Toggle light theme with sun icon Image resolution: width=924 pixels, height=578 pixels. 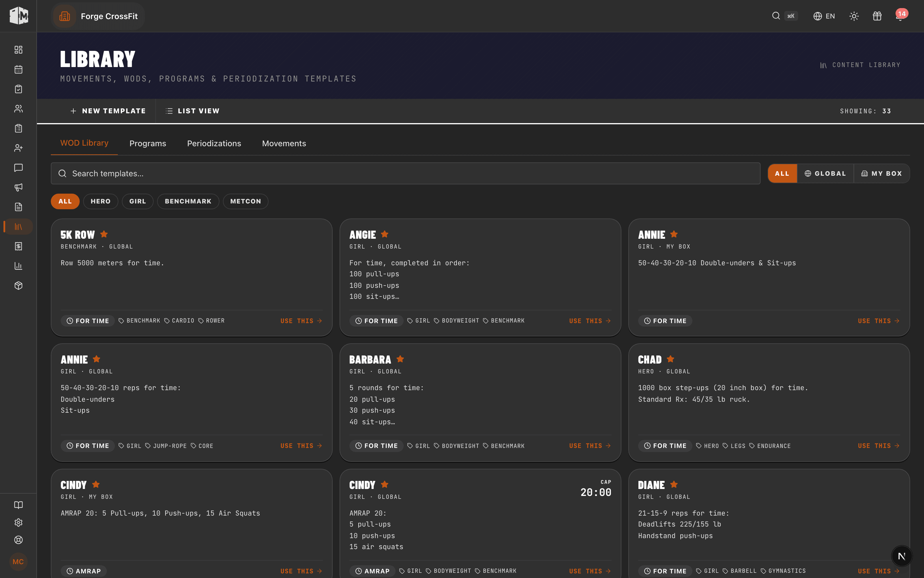click(854, 16)
